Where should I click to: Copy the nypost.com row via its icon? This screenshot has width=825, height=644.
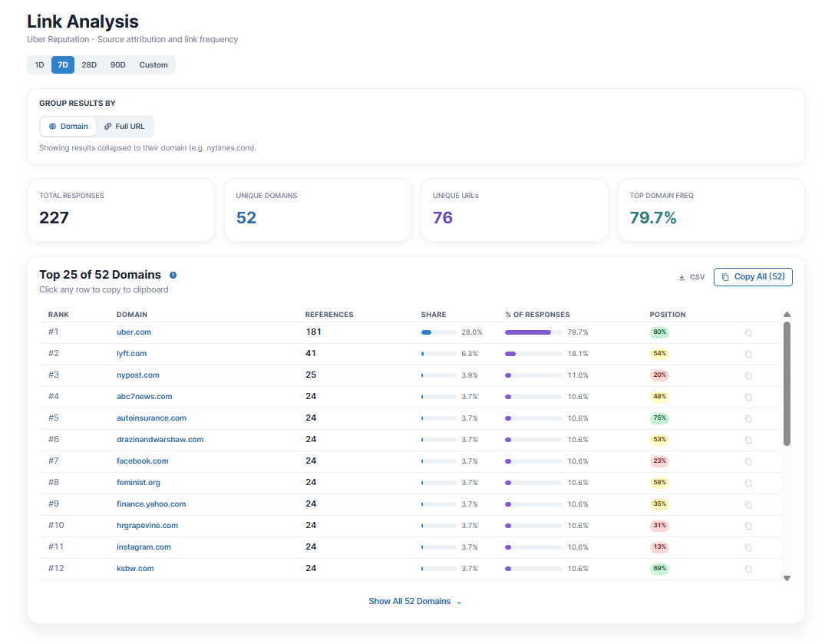pyautogui.click(x=748, y=375)
